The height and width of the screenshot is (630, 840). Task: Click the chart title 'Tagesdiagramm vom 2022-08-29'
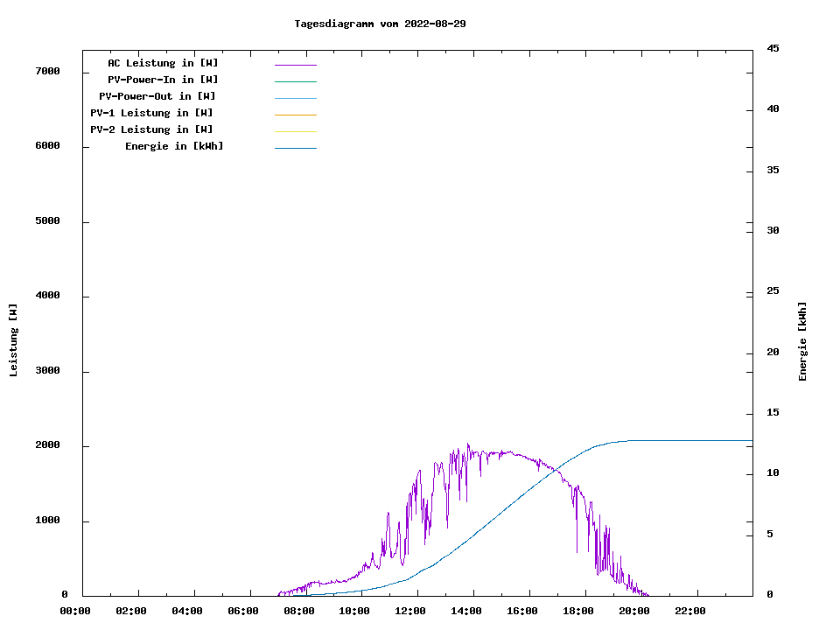(x=380, y=24)
